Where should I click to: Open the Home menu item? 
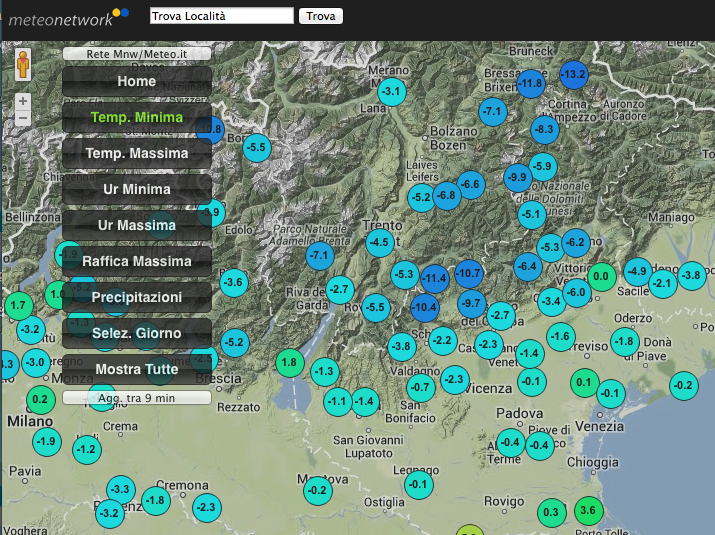[x=137, y=81]
